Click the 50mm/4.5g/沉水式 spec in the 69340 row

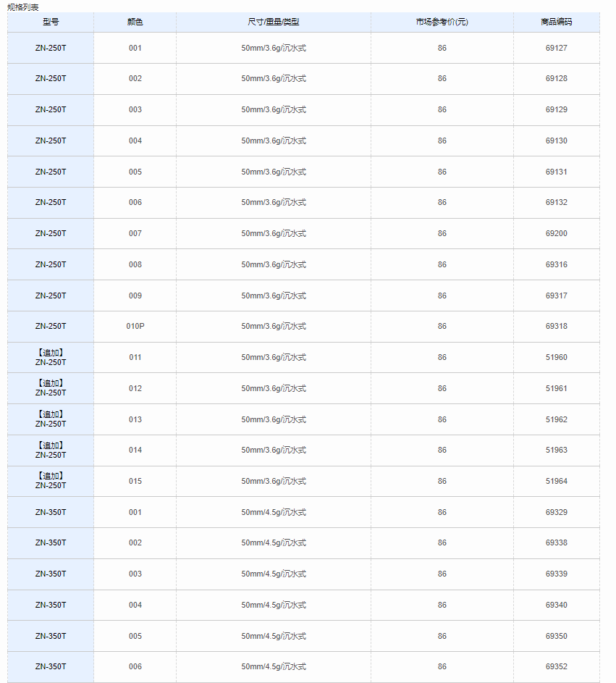(274, 605)
